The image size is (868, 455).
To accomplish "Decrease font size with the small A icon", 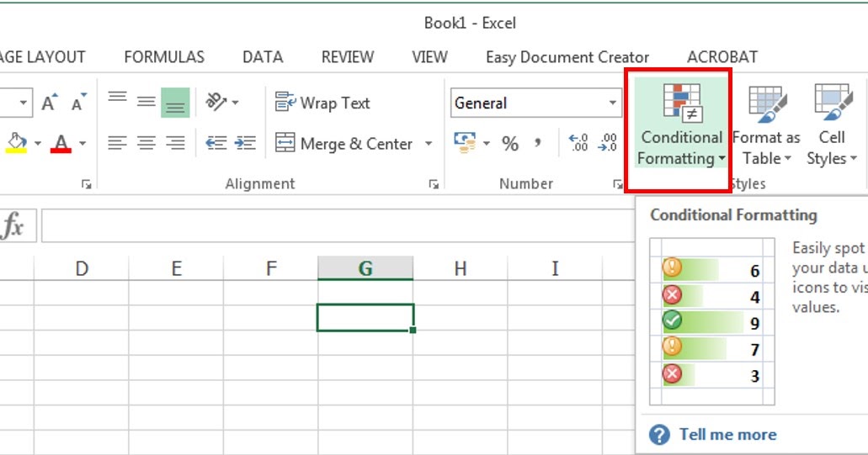I will (78, 103).
